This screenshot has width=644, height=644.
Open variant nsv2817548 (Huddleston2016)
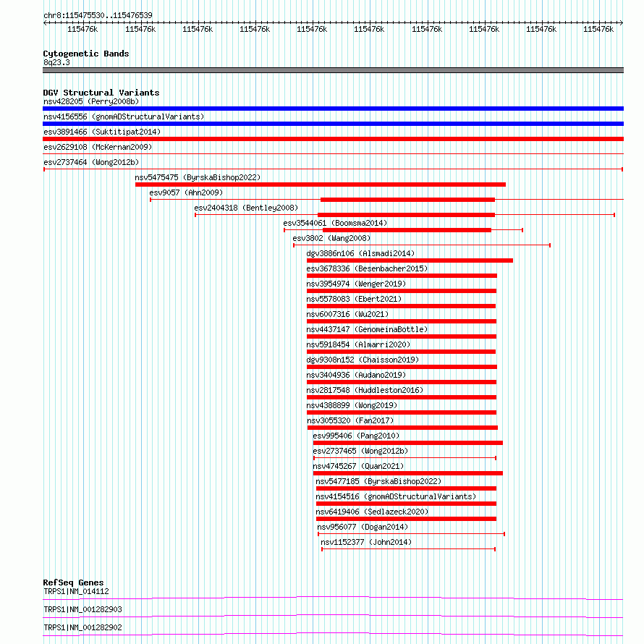click(365, 390)
